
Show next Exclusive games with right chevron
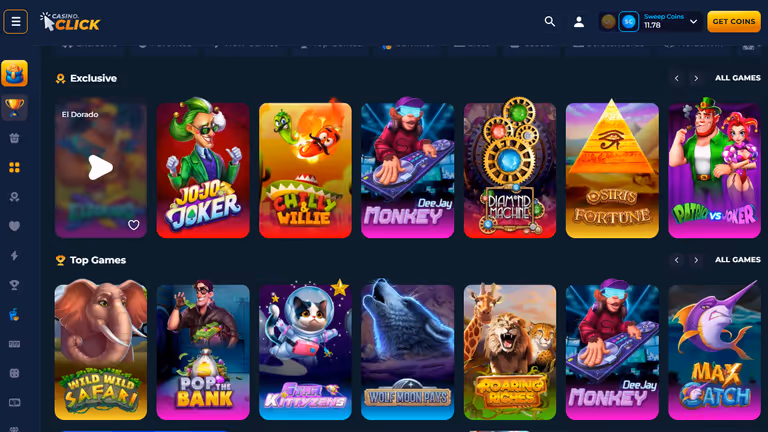click(696, 78)
